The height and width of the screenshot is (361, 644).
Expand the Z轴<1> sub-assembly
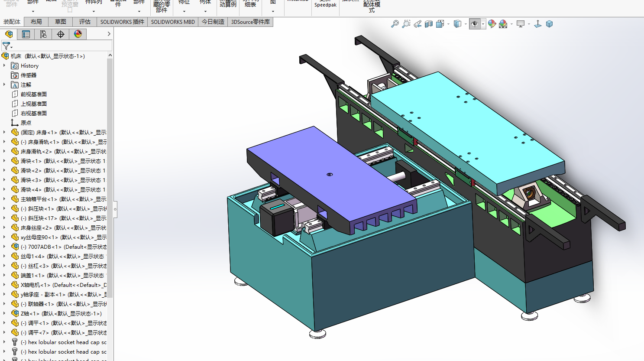click(4, 314)
